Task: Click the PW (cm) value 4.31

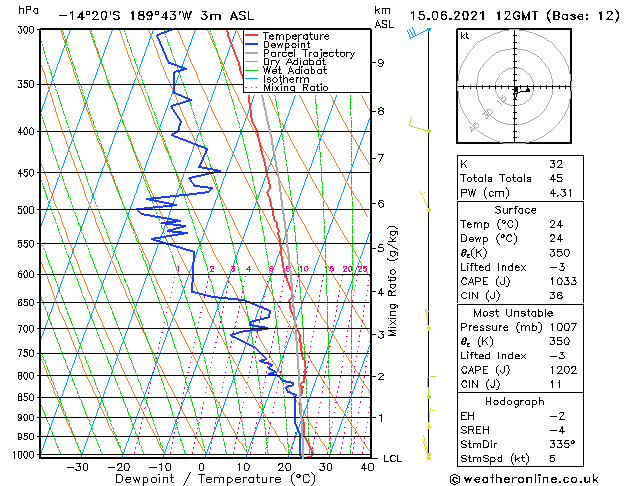Action: (x=561, y=193)
